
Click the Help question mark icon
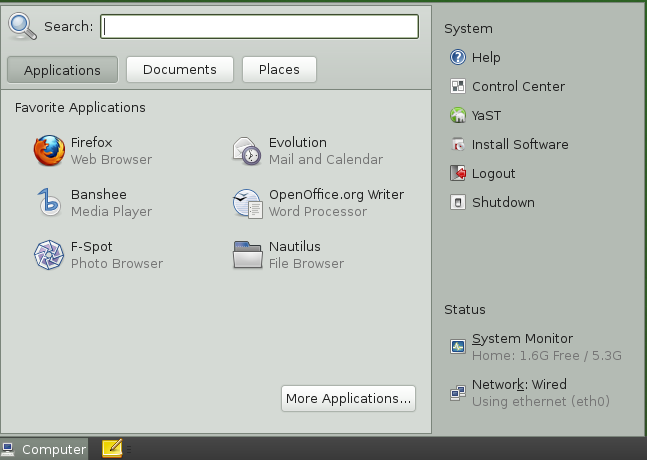pyautogui.click(x=458, y=57)
